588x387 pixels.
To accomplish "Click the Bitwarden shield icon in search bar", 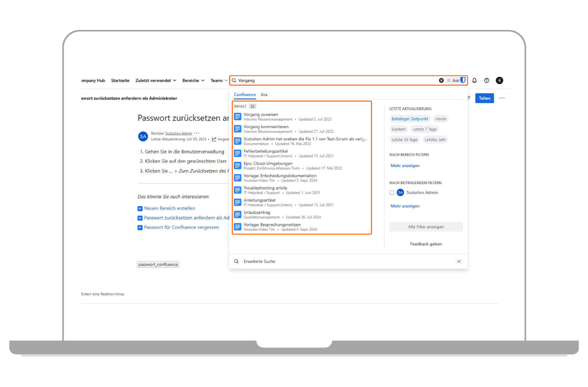I will [x=463, y=80].
